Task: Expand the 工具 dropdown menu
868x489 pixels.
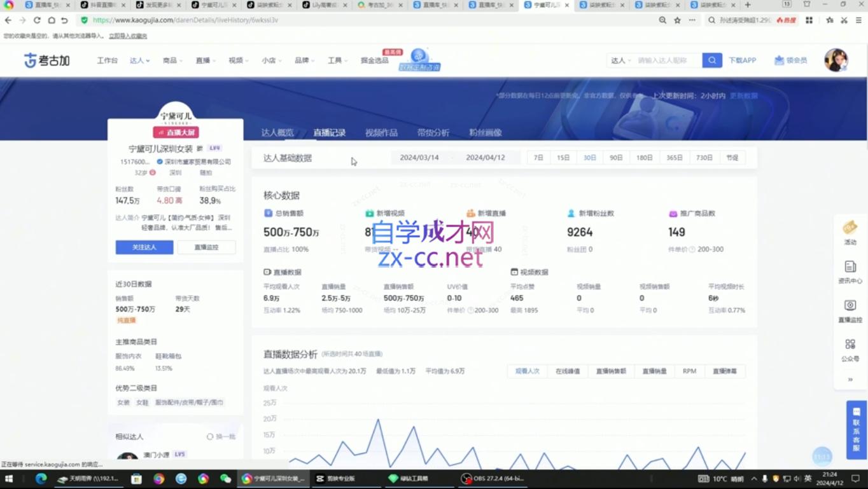Action: [337, 60]
